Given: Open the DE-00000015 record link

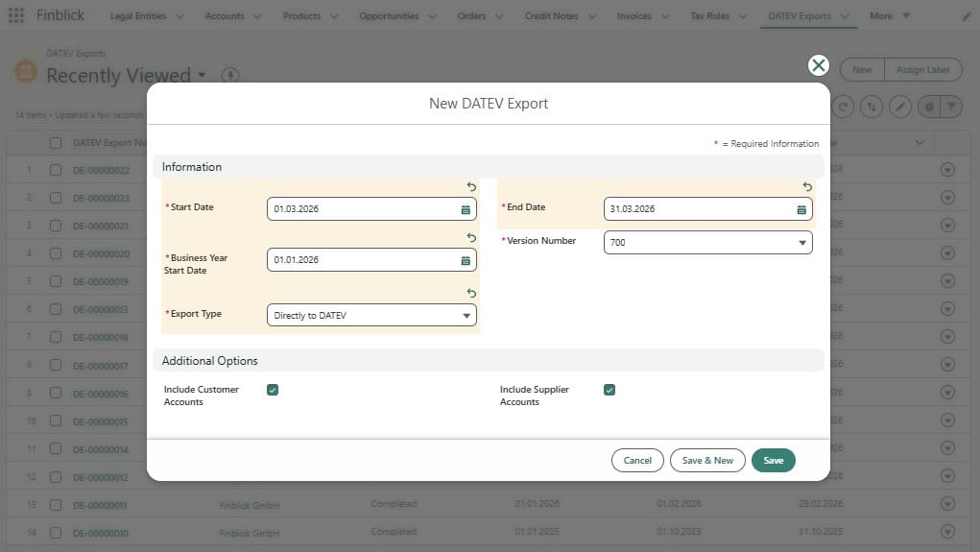Looking at the screenshot, I should 101,421.
